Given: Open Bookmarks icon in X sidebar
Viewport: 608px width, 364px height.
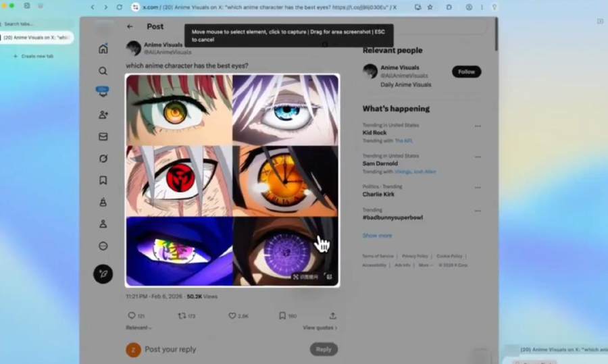Looking at the screenshot, I should click(x=103, y=180).
